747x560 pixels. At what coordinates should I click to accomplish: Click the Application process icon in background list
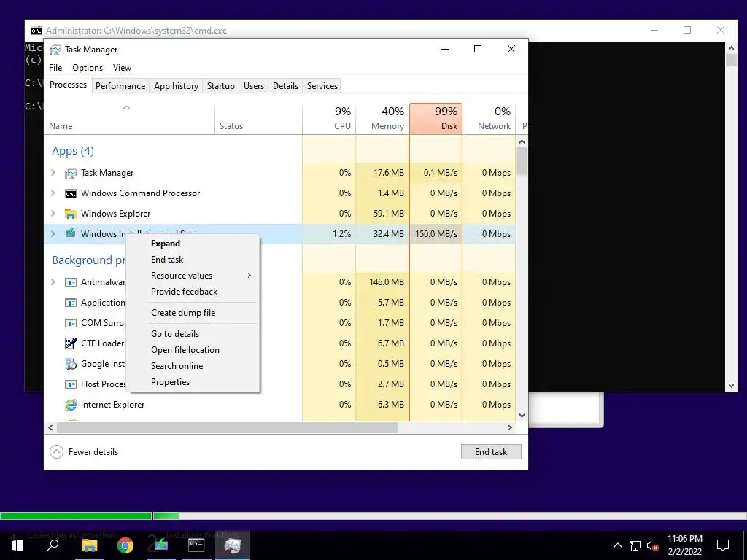pyautogui.click(x=71, y=303)
